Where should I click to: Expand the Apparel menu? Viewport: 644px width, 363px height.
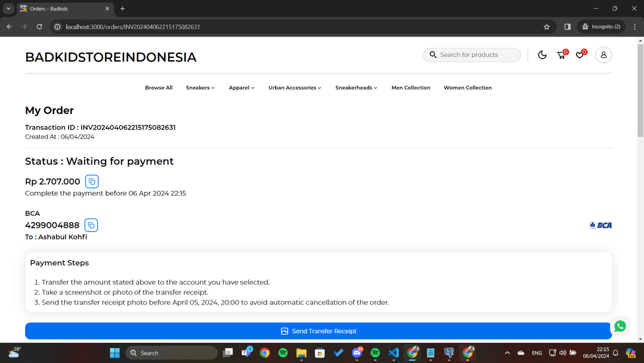241,88
